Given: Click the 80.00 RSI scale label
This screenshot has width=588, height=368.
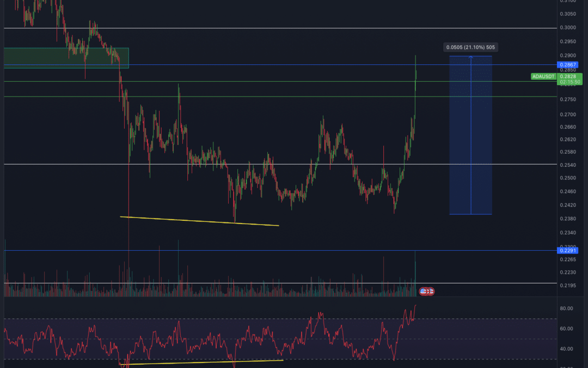Looking at the screenshot, I should point(566,308).
